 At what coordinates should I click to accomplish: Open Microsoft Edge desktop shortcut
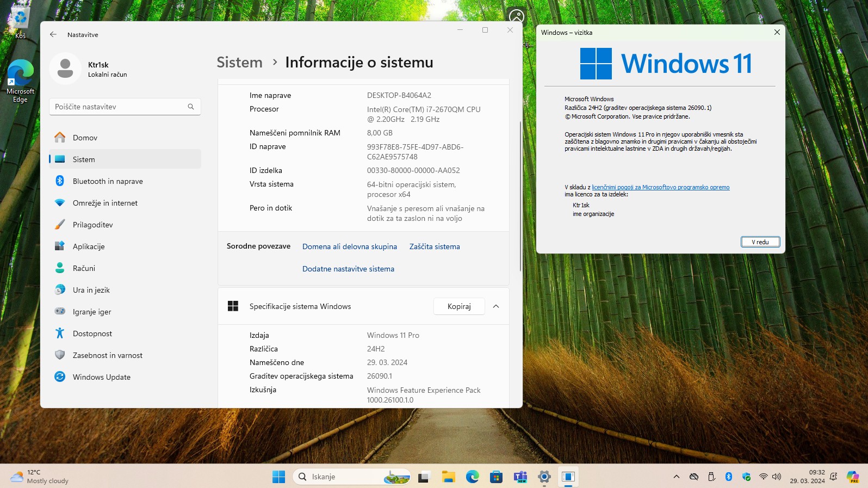coord(20,81)
